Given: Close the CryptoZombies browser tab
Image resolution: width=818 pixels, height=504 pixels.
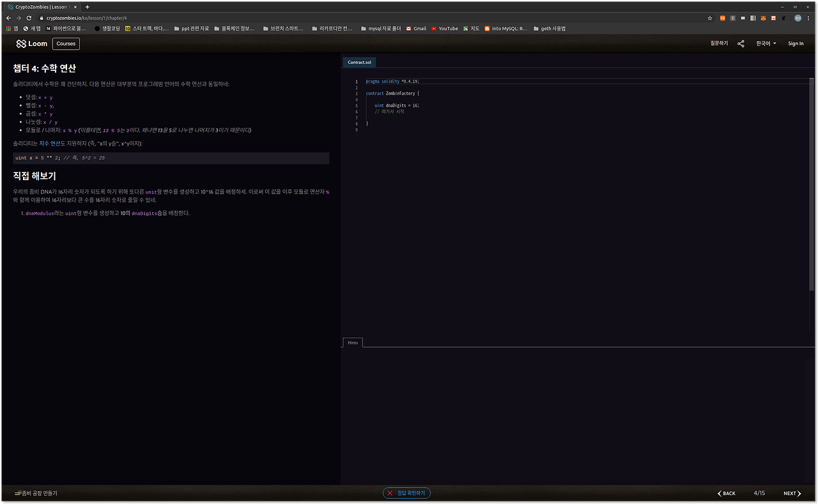Looking at the screenshot, I should (x=76, y=6).
